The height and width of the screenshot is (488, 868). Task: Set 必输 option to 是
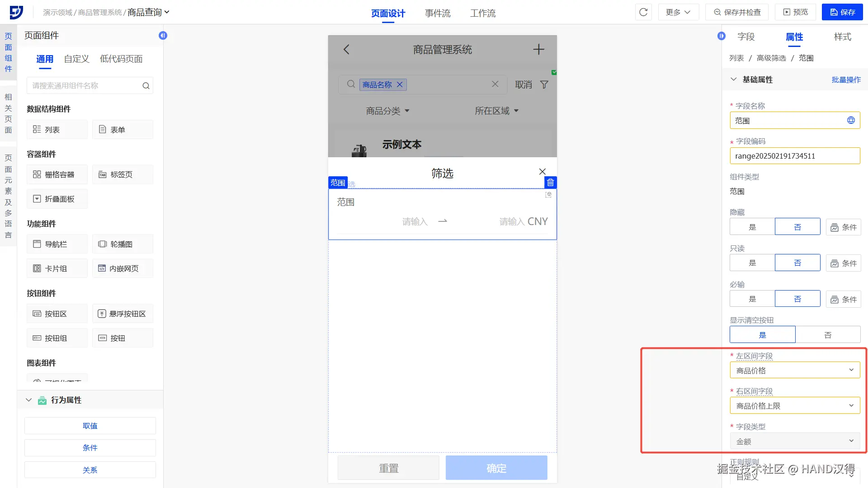(x=752, y=299)
